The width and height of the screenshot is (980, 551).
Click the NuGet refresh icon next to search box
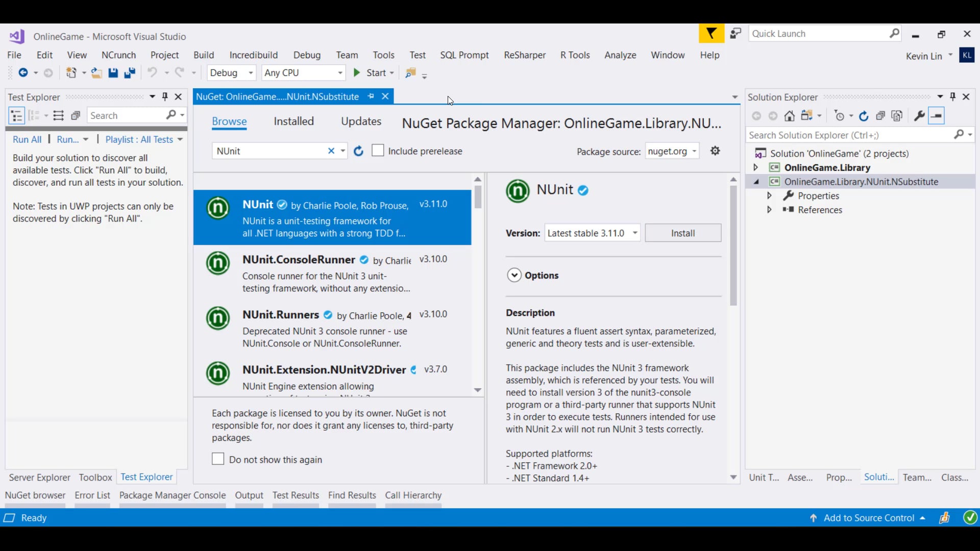pos(358,151)
